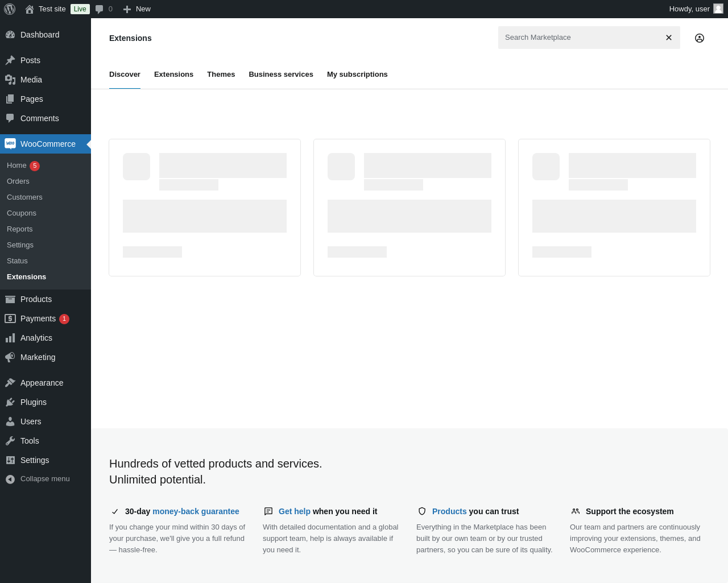Click the Live site status badge
728x583 pixels.
[x=80, y=9]
